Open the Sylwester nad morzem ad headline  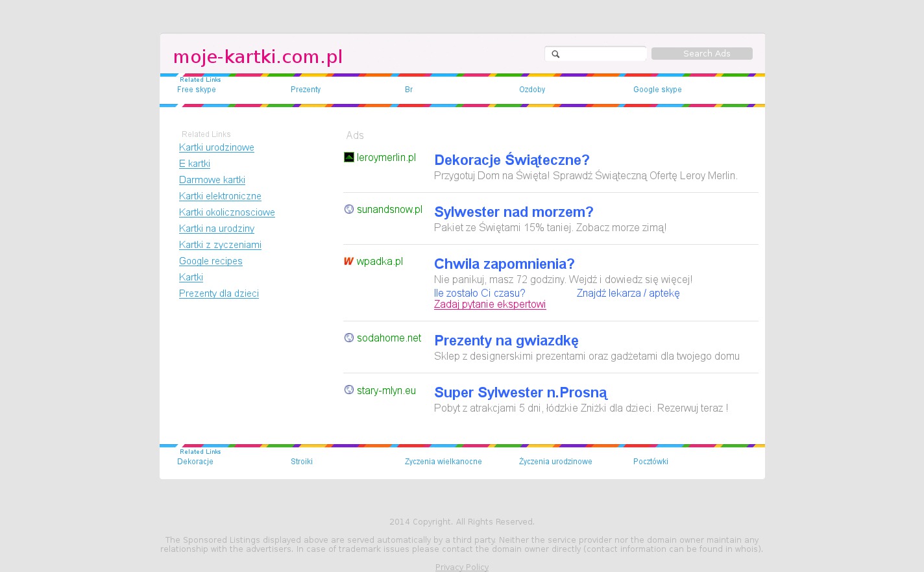tap(513, 212)
